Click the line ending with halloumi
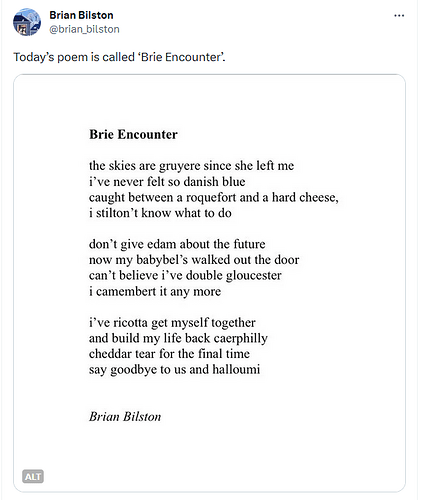The image size is (433, 500). [174, 369]
